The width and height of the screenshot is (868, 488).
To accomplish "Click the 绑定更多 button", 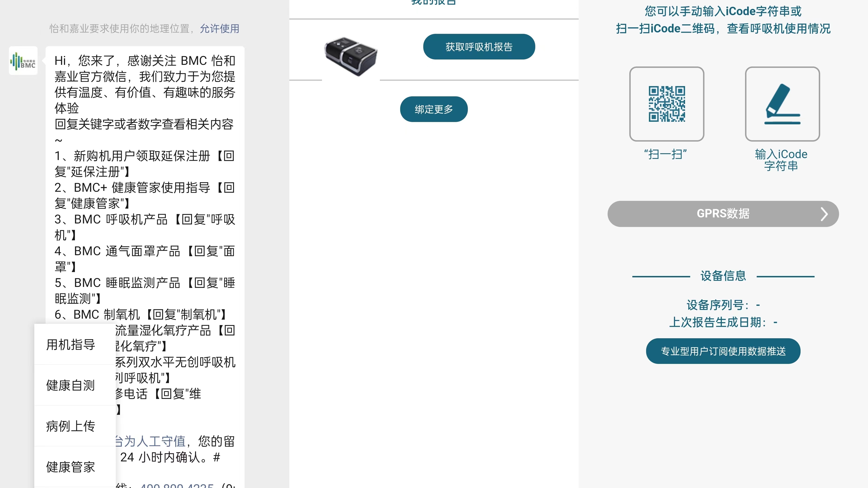I will coord(434,109).
